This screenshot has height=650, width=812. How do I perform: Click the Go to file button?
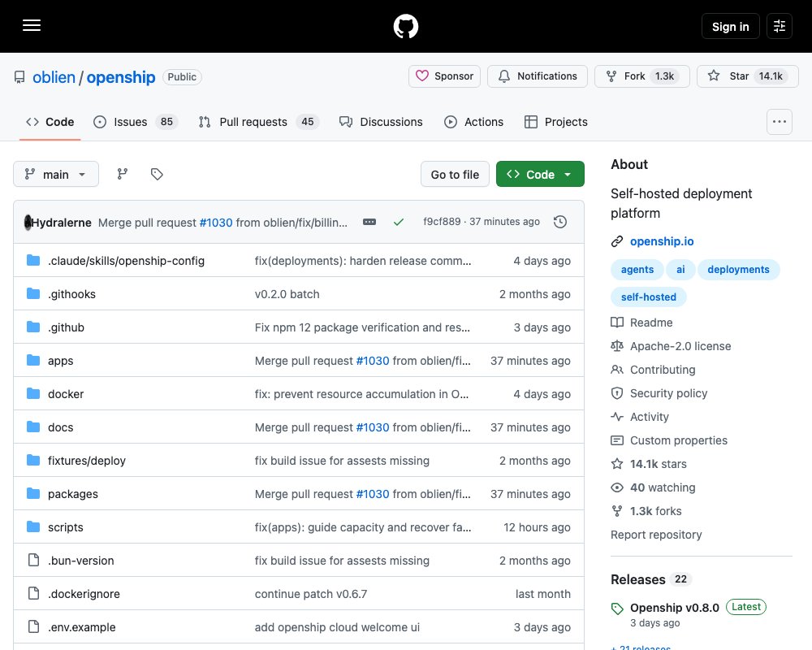pos(455,174)
